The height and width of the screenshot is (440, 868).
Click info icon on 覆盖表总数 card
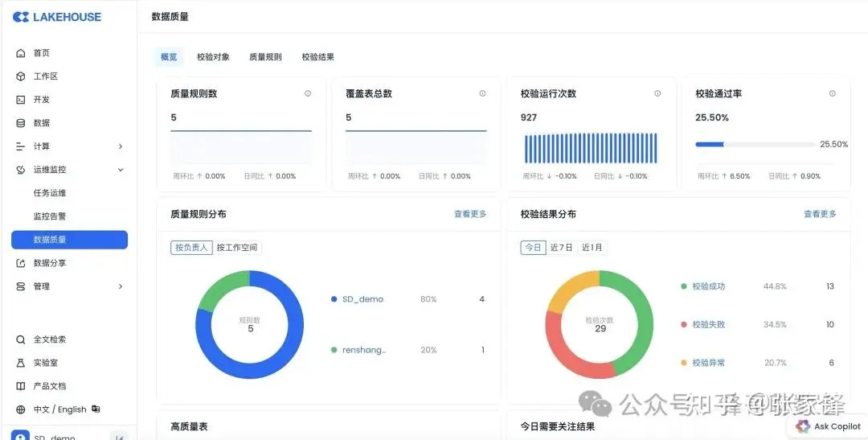pyautogui.click(x=483, y=93)
